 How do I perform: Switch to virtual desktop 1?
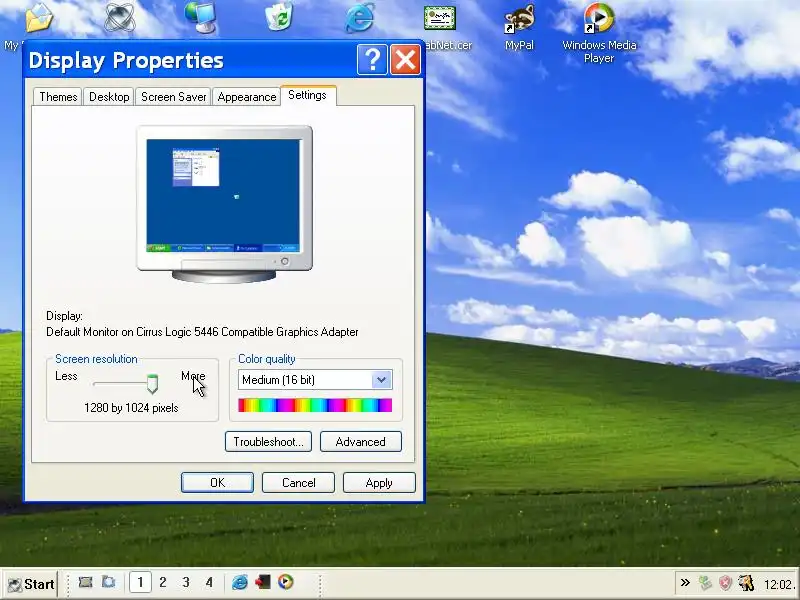pyautogui.click(x=140, y=582)
